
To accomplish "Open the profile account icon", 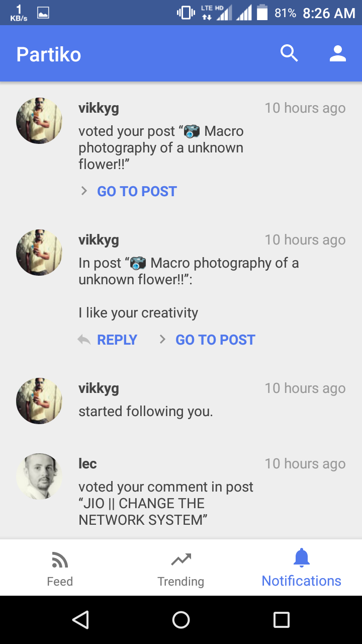I will pos(338,53).
